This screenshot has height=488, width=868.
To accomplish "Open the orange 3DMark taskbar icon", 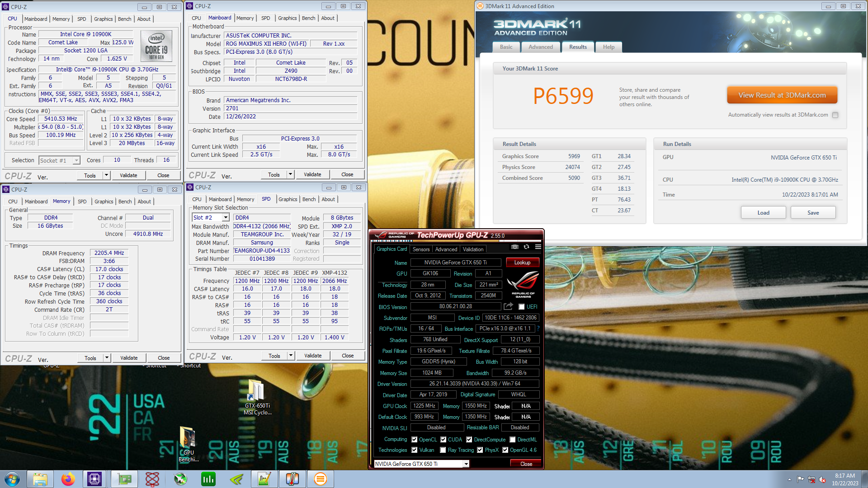I will point(321,479).
